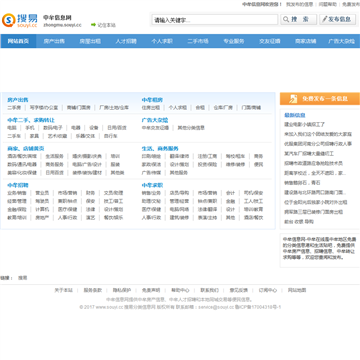Image resolution: width=360 pixels, height=360 pixels.
Task: Open 电脑/网络 under 中牟求职
Action: click(x=179, y=209)
